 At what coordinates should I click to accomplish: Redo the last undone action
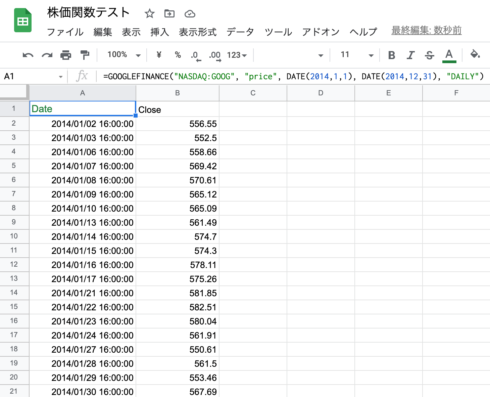[x=47, y=55]
